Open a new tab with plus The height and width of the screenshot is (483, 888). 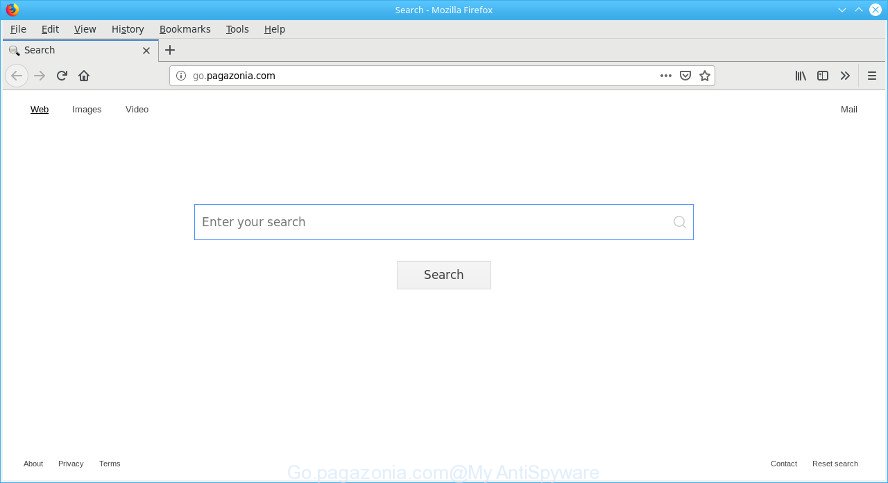pos(170,50)
